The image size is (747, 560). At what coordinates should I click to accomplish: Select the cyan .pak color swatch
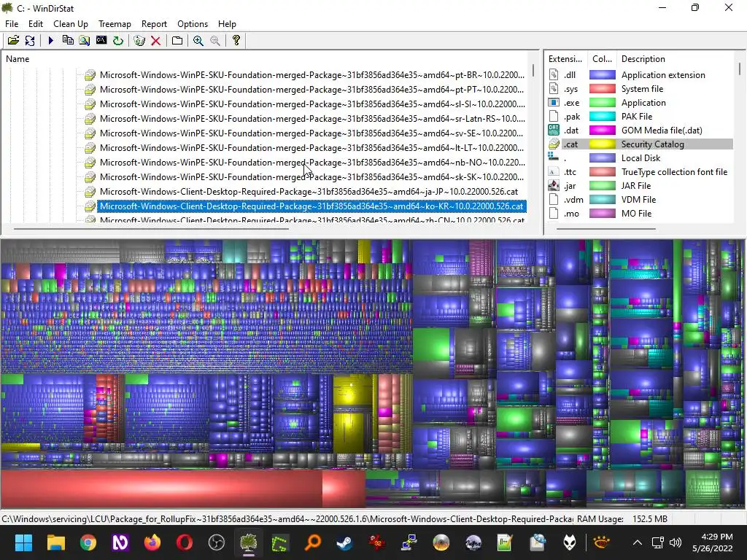602,116
